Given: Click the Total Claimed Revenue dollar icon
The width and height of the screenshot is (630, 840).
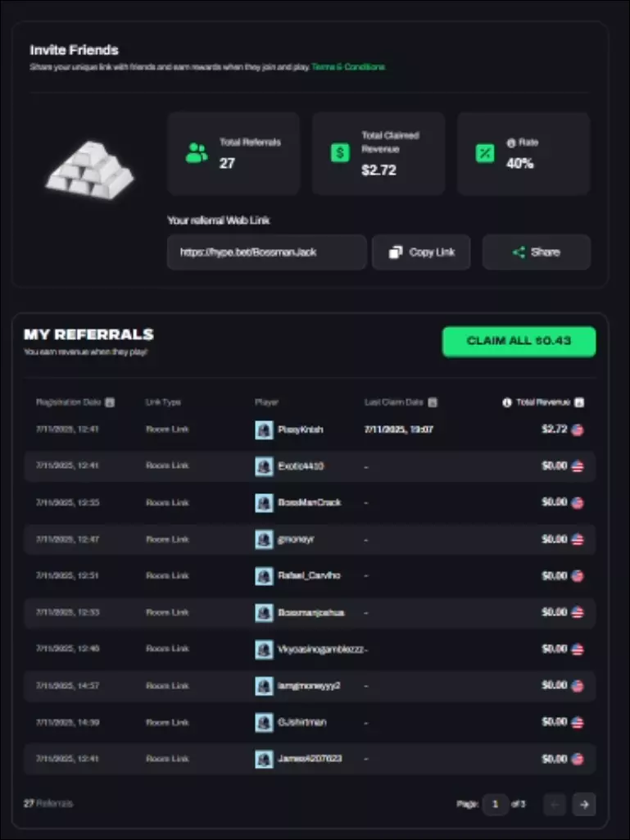Looking at the screenshot, I should pyautogui.click(x=340, y=153).
